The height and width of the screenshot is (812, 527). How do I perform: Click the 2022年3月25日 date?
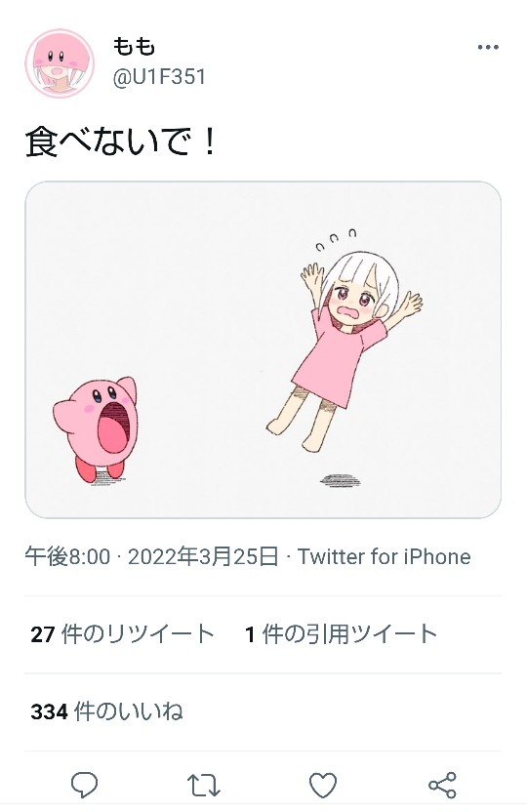[203, 557]
